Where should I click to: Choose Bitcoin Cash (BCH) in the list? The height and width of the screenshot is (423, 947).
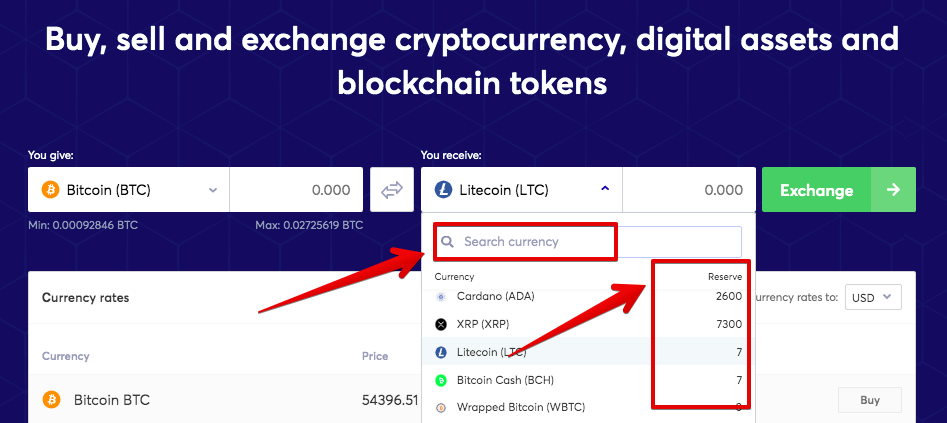(588, 380)
